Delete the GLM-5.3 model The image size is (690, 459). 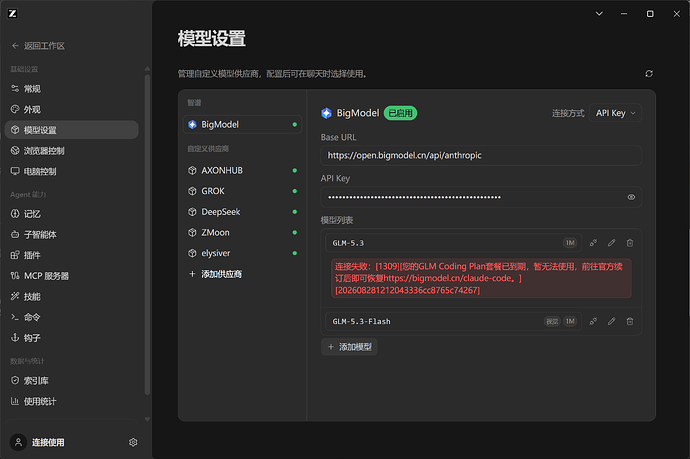click(630, 243)
